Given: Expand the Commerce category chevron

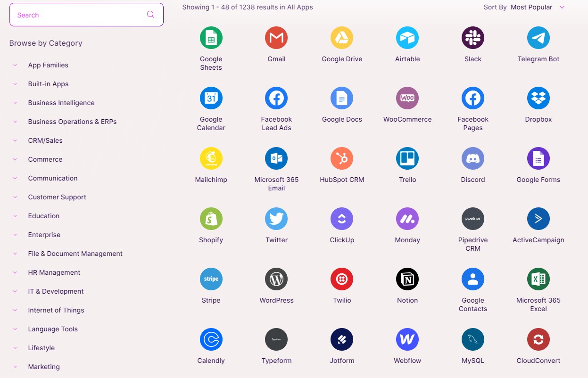Looking at the screenshot, I should click(x=15, y=159).
